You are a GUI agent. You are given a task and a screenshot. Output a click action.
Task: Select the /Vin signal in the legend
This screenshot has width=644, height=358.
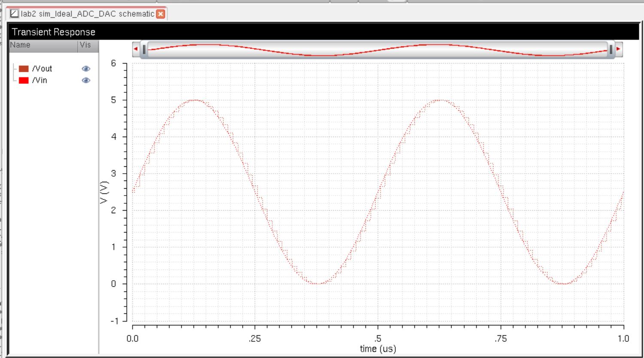[39, 80]
